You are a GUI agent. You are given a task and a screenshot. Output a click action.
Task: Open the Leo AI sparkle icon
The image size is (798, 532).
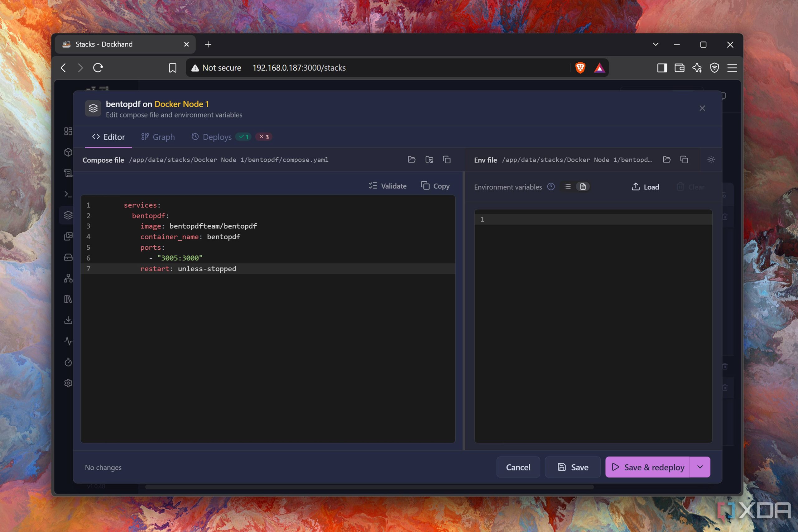pyautogui.click(x=697, y=68)
